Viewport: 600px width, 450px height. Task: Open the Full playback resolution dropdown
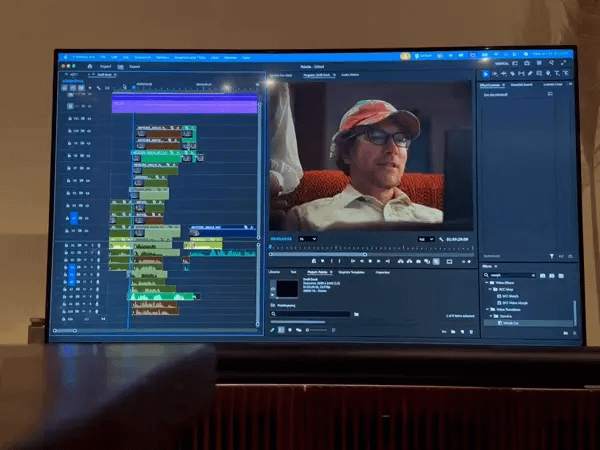click(x=426, y=239)
